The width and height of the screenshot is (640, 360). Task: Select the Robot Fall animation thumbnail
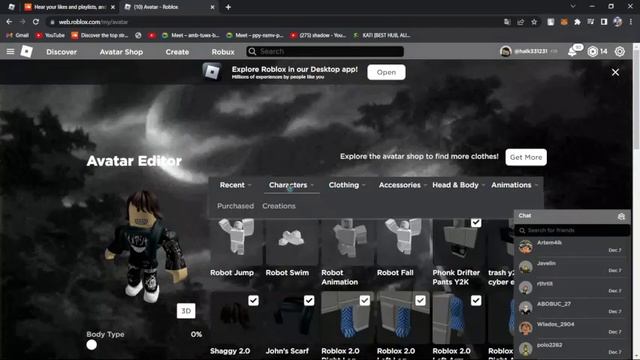(403, 242)
